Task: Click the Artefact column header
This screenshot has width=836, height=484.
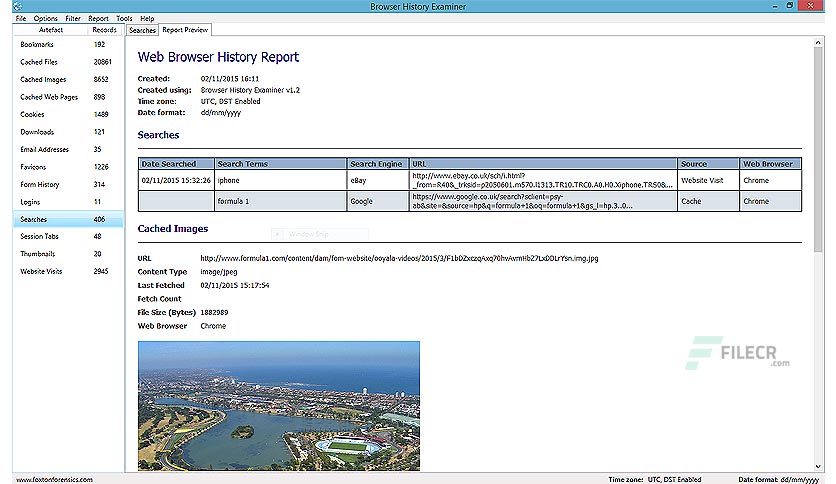Action: tap(51, 30)
